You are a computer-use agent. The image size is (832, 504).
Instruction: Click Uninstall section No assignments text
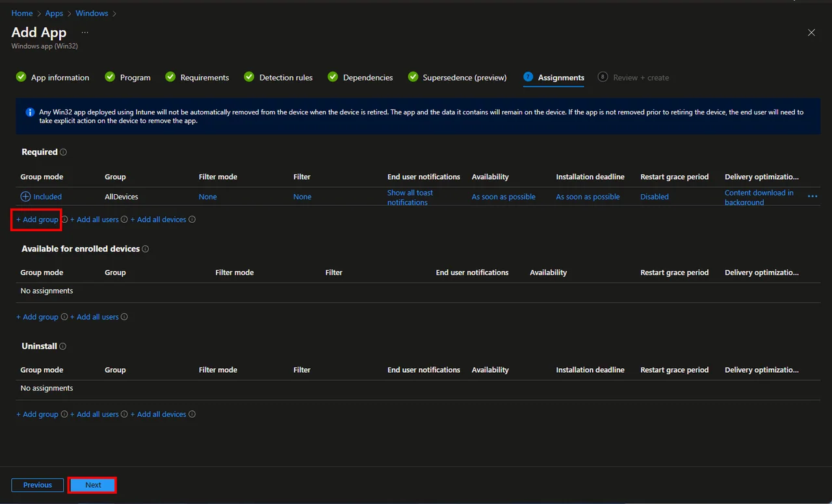coord(47,388)
